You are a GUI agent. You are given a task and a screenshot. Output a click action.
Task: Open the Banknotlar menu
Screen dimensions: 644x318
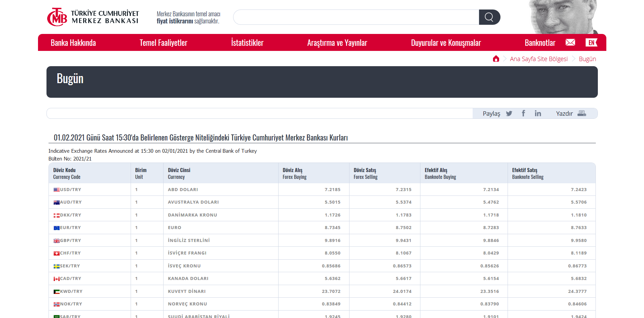point(540,43)
